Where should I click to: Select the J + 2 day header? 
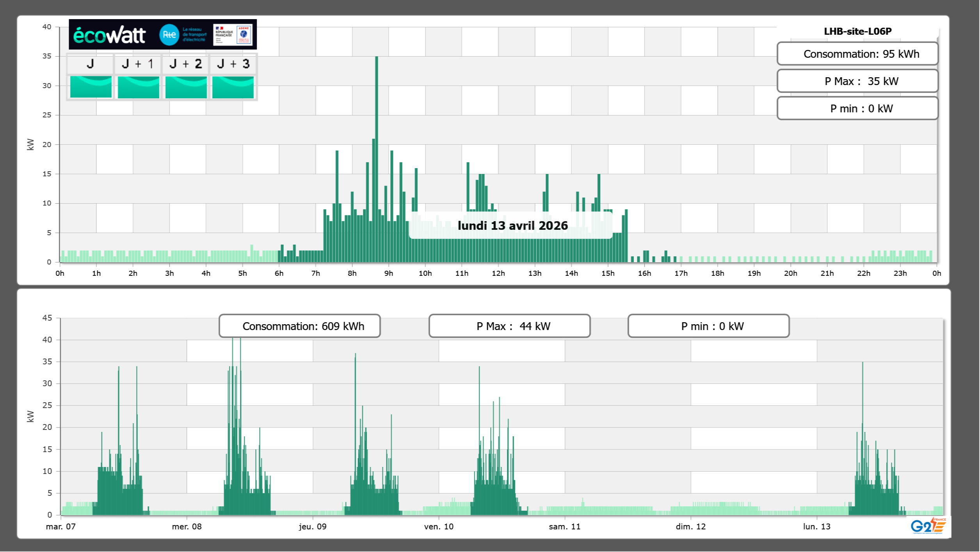pos(185,64)
